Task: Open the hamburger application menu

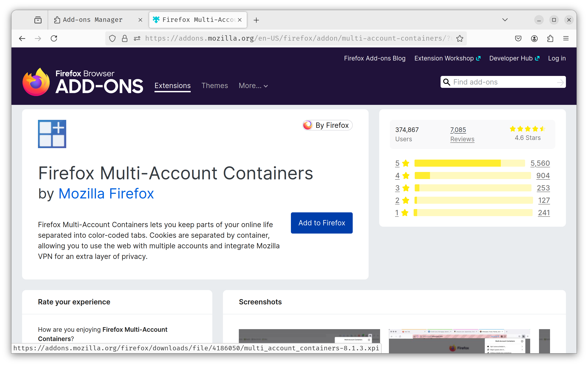Action: point(566,38)
